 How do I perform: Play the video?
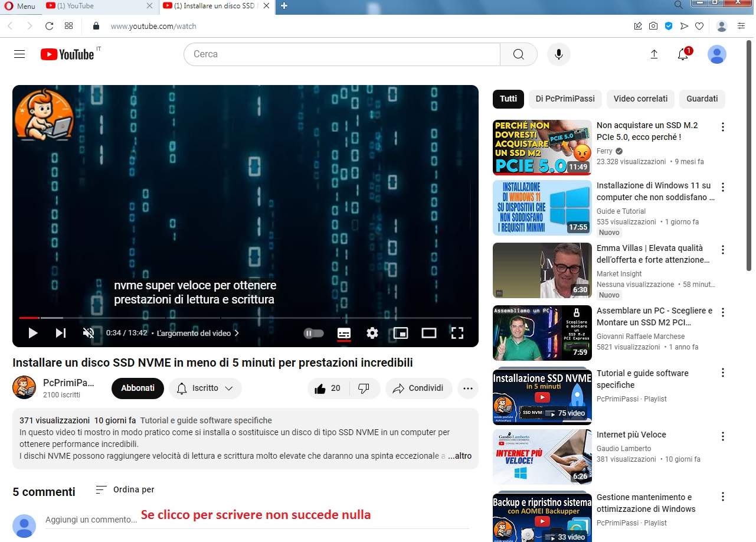coord(33,333)
